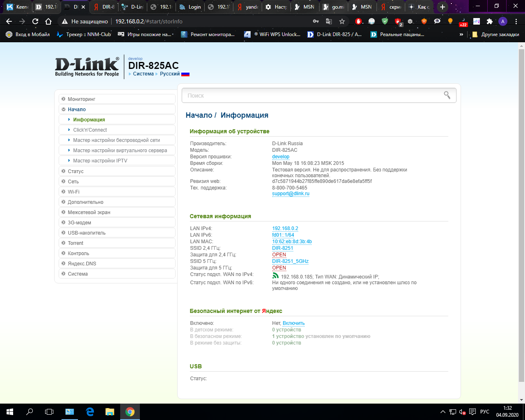Image resolution: width=525 pixels, height=420 pixels.
Task: Open Windows taskbar search
Action: pyautogui.click(x=30, y=412)
